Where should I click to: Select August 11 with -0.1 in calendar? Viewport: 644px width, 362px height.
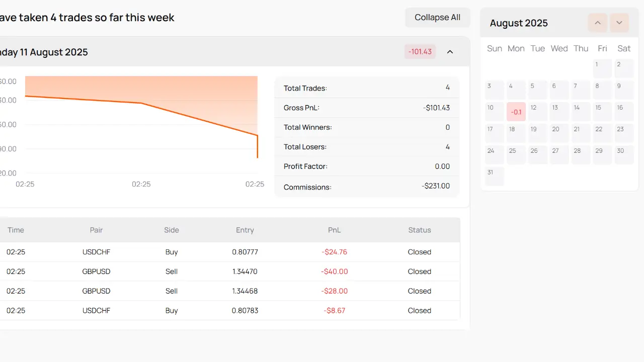tap(516, 112)
